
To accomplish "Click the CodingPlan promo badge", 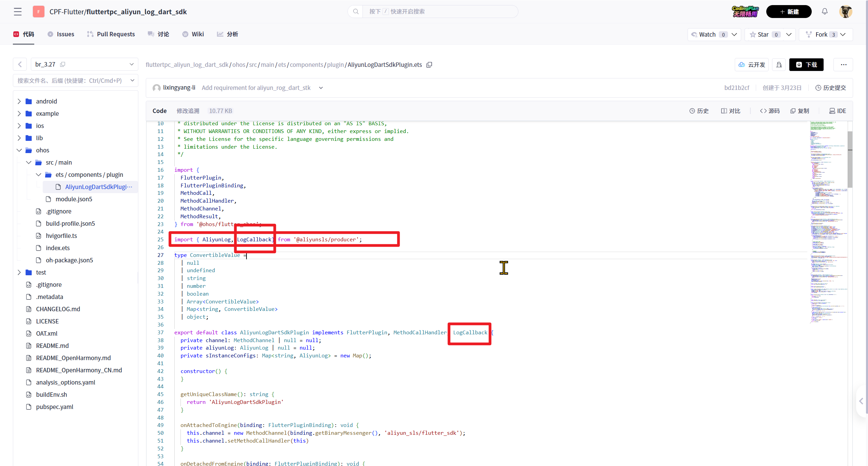I will click(x=745, y=12).
